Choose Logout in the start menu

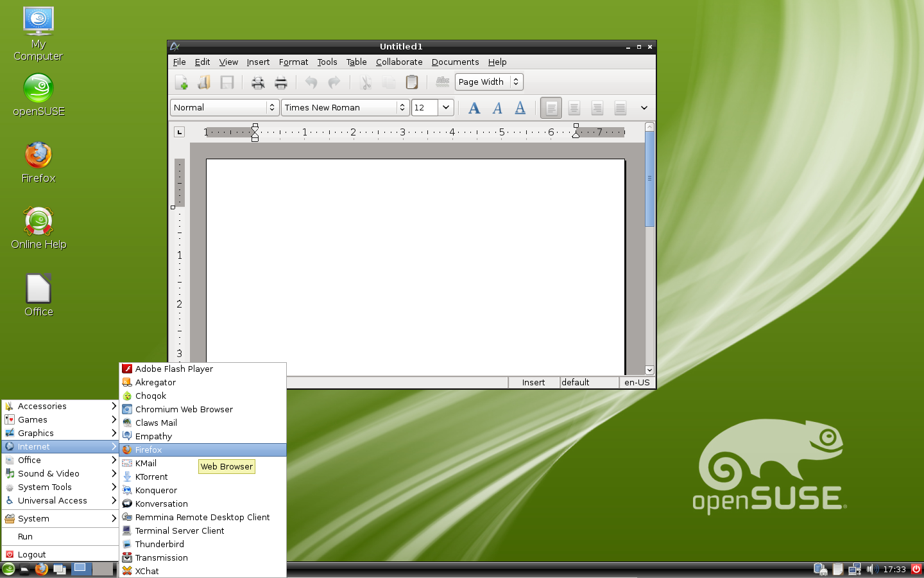tap(60, 554)
